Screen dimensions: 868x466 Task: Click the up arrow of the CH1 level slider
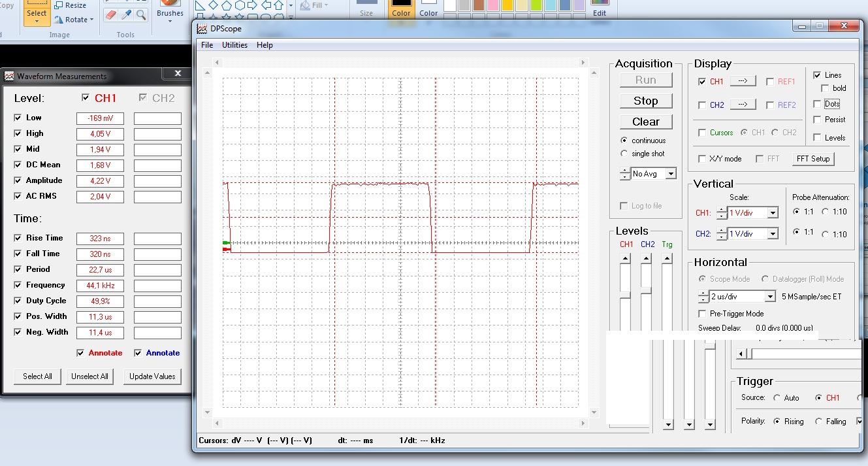(625, 259)
